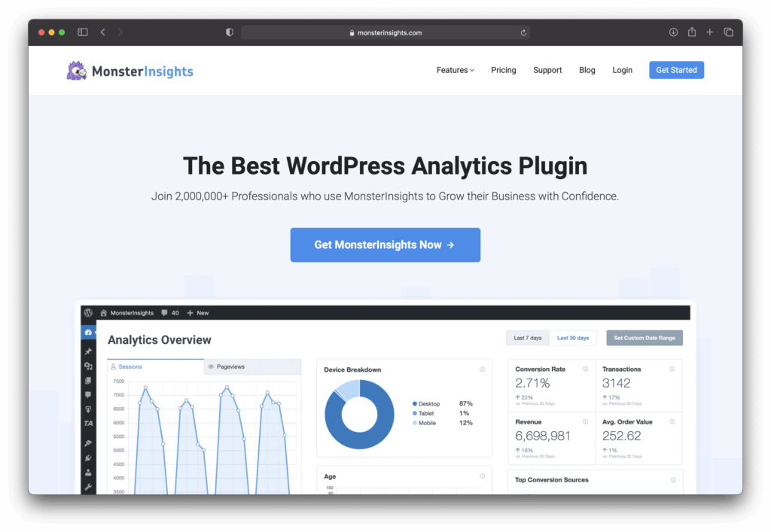Screen dimensions: 771x532
Task: Click the Get Started button
Action: (677, 70)
